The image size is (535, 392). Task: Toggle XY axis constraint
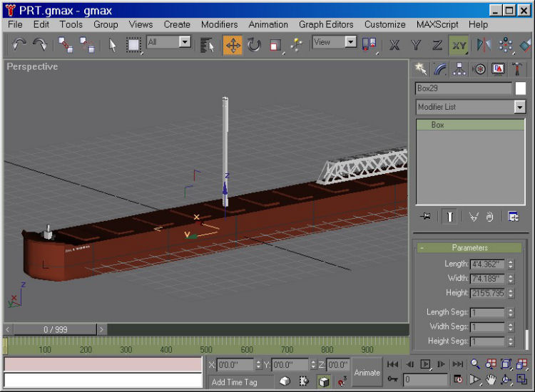(x=459, y=46)
